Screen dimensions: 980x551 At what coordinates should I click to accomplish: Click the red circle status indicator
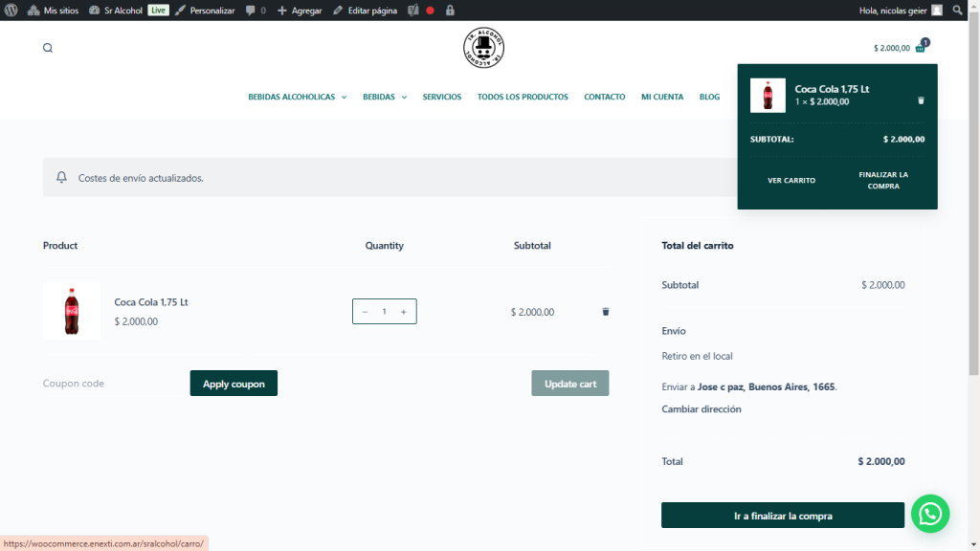tap(430, 10)
